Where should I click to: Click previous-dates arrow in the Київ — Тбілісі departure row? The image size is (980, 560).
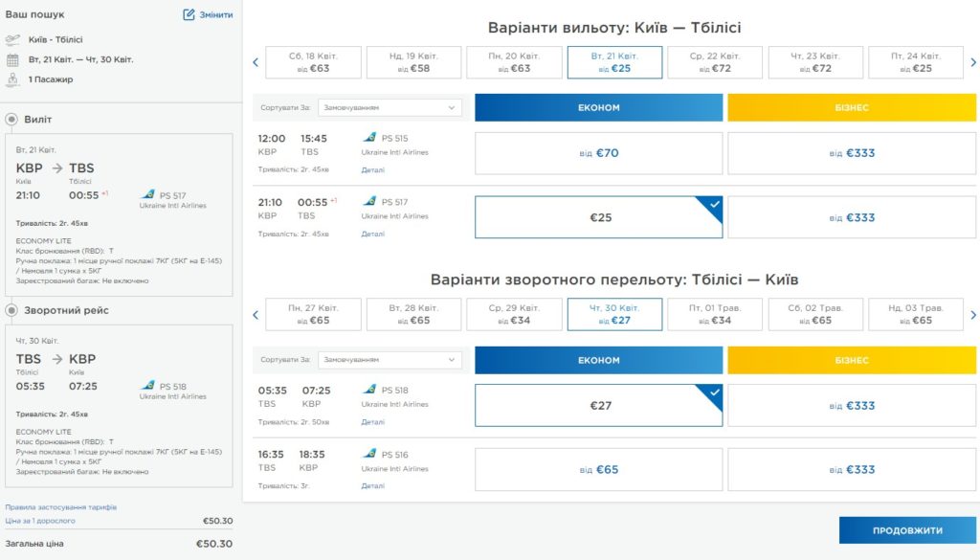(x=255, y=62)
